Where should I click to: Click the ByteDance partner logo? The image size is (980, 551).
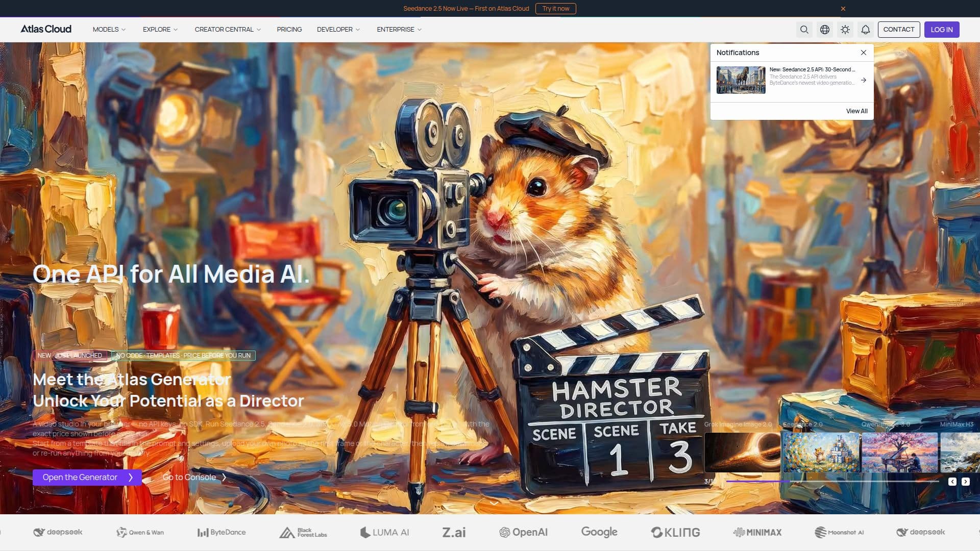click(x=222, y=532)
